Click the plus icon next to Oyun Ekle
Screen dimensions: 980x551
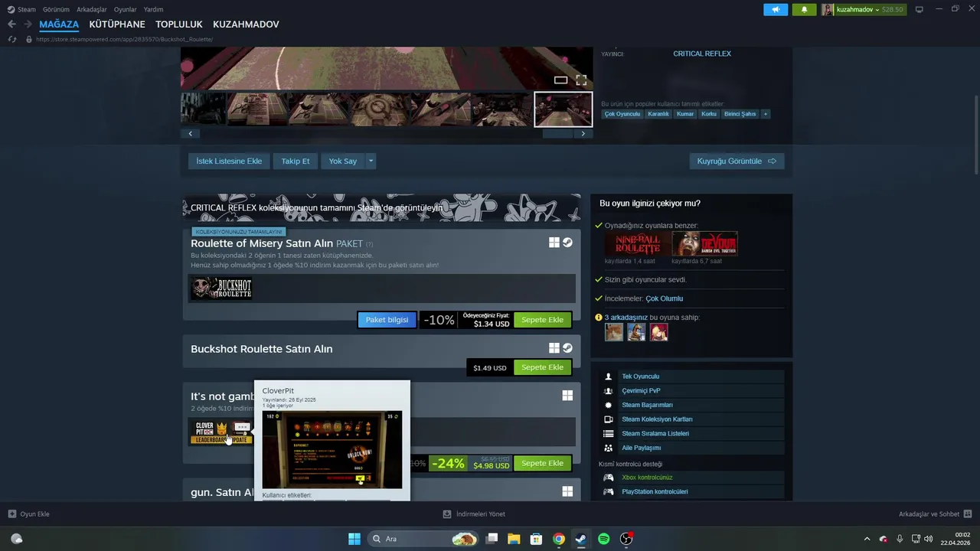11,514
